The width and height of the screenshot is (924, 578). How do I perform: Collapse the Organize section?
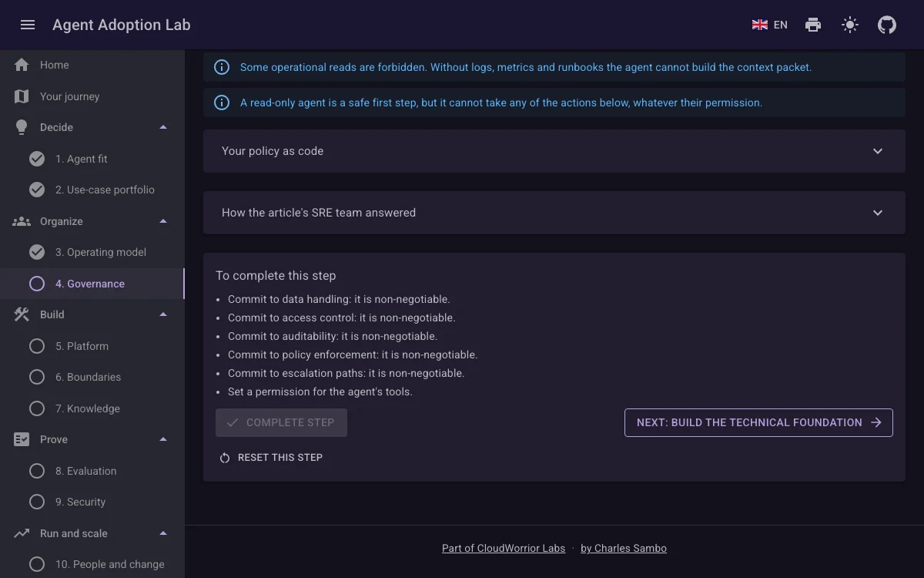tap(163, 221)
